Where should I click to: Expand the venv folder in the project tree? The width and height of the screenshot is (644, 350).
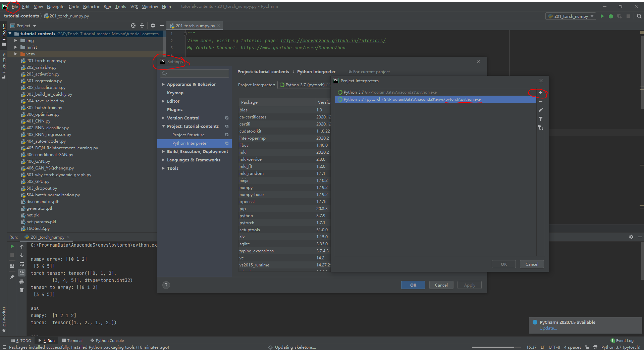coord(16,54)
